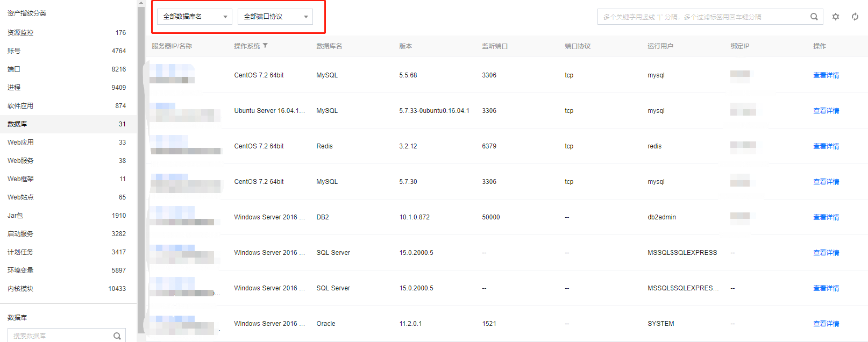
Task: Click 查看详情 for the DB2 row
Action: point(826,217)
